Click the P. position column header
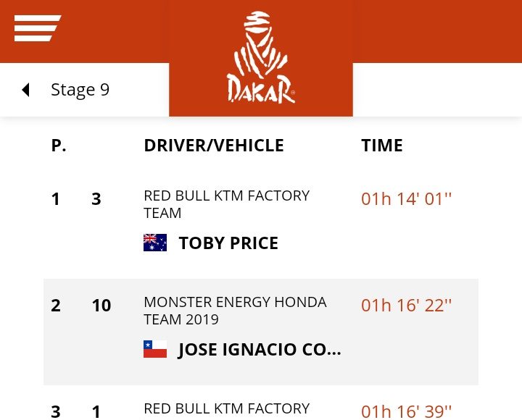 pyautogui.click(x=59, y=146)
